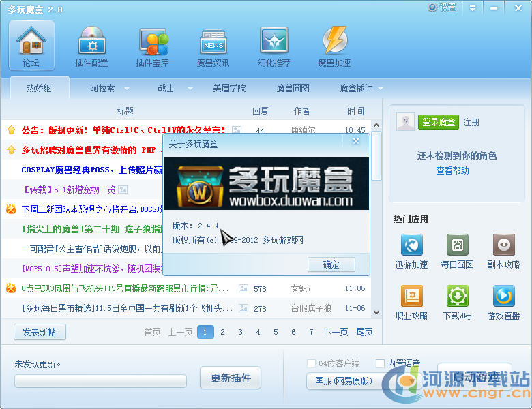532x409 pixels.
Task: Click pinned arrow icon on 多玩招聘 post
Action: tap(11, 150)
